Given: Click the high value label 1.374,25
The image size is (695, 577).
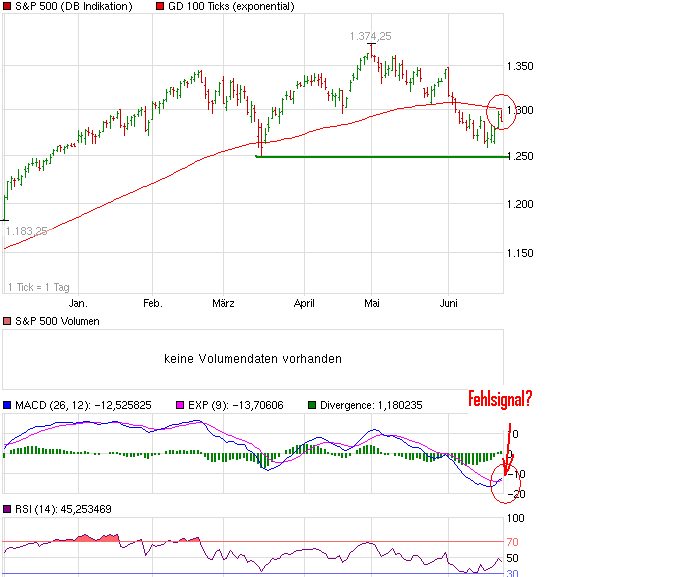Looking at the screenshot, I should pyautogui.click(x=371, y=36).
